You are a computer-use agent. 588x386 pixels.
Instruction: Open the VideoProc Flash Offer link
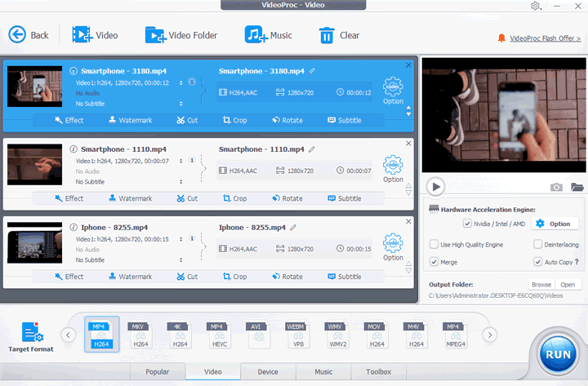pyautogui.click(x=545, y=38)
